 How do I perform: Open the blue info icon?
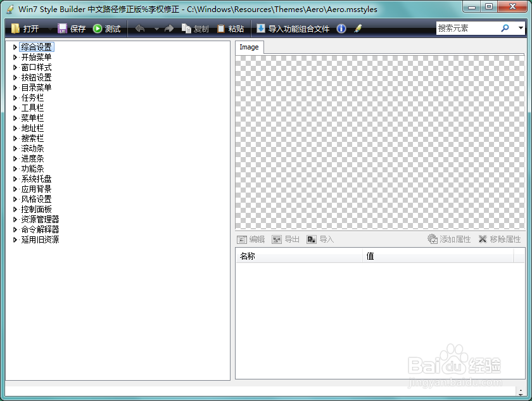(x=341, y=29)
